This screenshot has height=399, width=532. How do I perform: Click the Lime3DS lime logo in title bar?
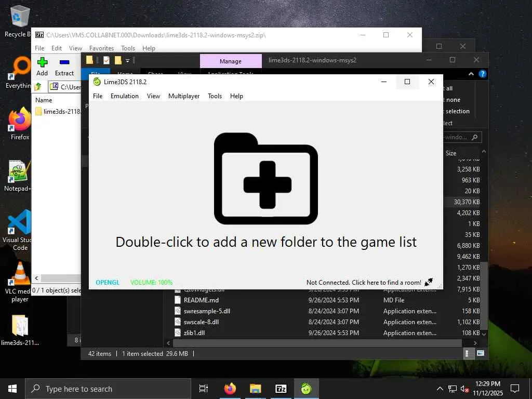[97, 82]
